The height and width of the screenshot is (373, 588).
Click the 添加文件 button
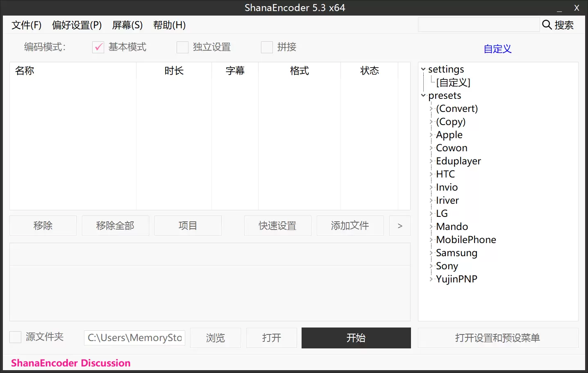[x=350, y=225]
